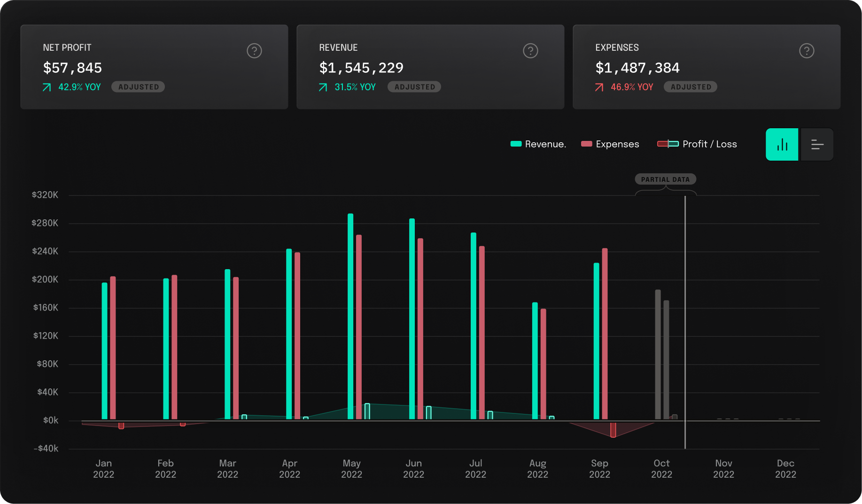The height and width of the screenshot is (504, 862).
Task: Open the Revenue card help icon
Action: click(x=530, y=51)
